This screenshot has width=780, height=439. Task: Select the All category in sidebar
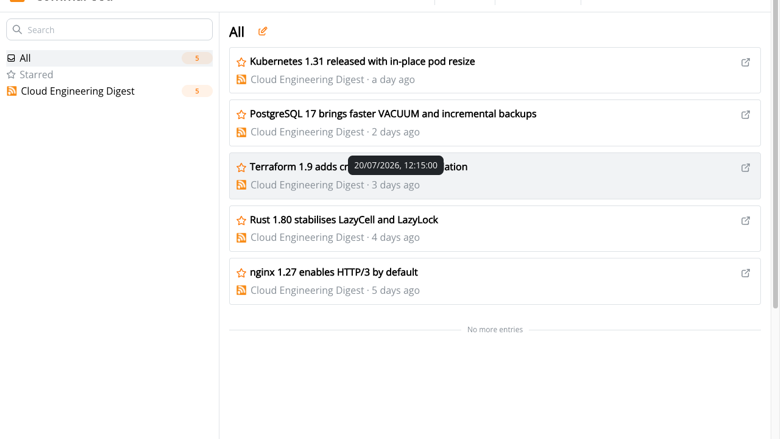point(109,58)
